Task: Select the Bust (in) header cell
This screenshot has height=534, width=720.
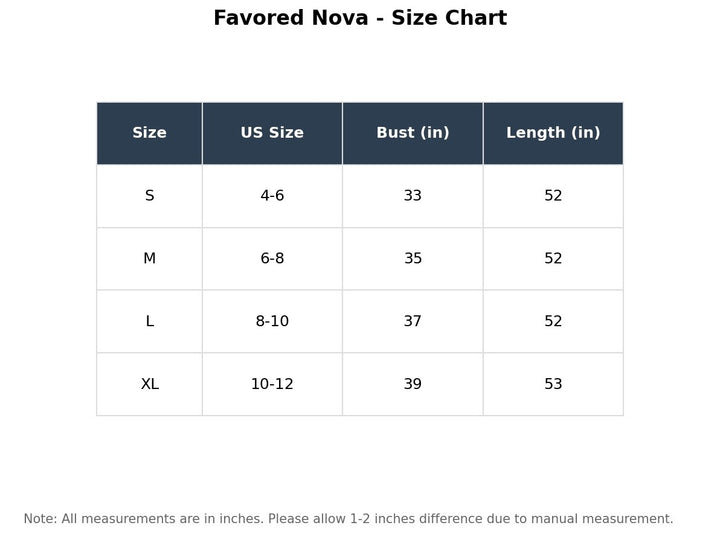Action: [413, 133]
